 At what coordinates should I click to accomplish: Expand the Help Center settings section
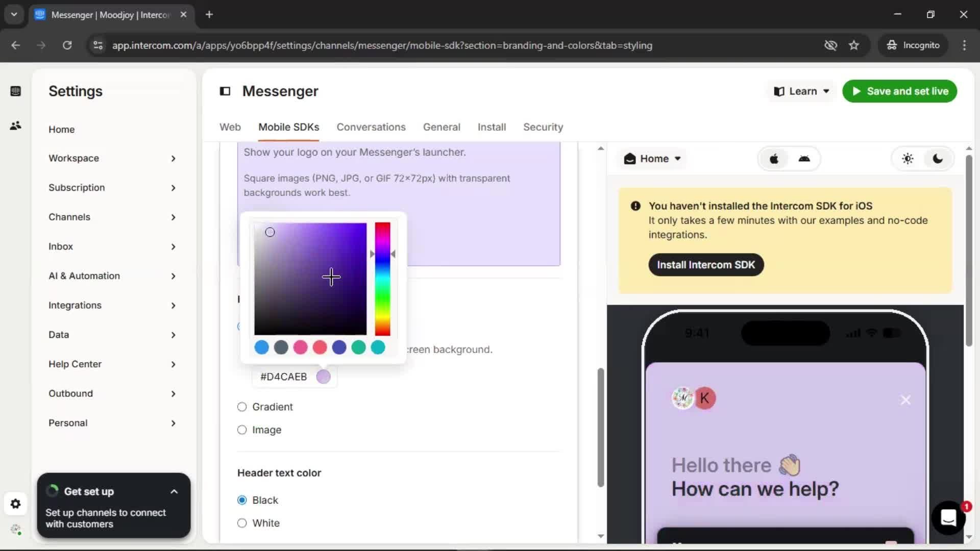(112, 364)
